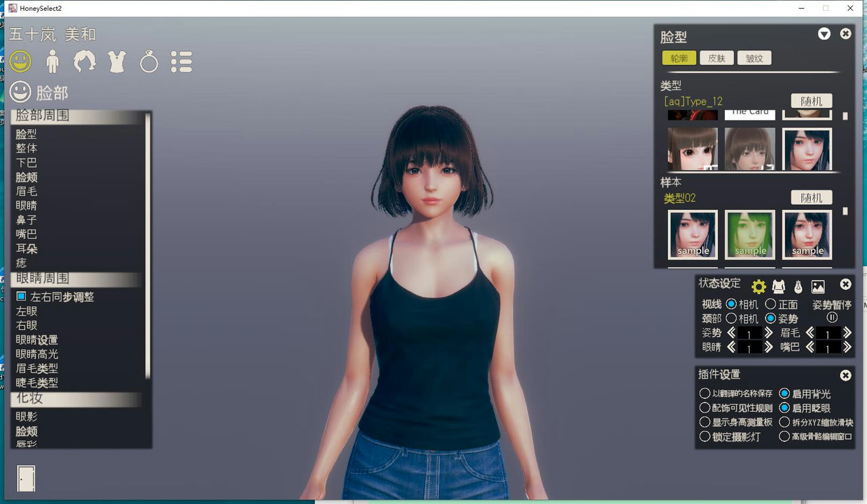The image size is (867, 504).
Task: Set 颈部 to 相机 mode
Action: [x=730, y=317]
